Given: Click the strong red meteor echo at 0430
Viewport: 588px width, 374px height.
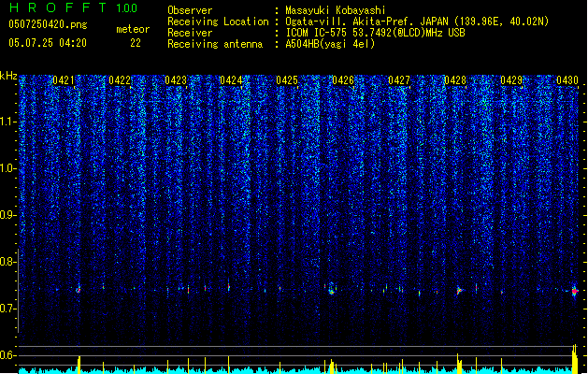Looking at the screenshot, I should [x=575, y=291].
